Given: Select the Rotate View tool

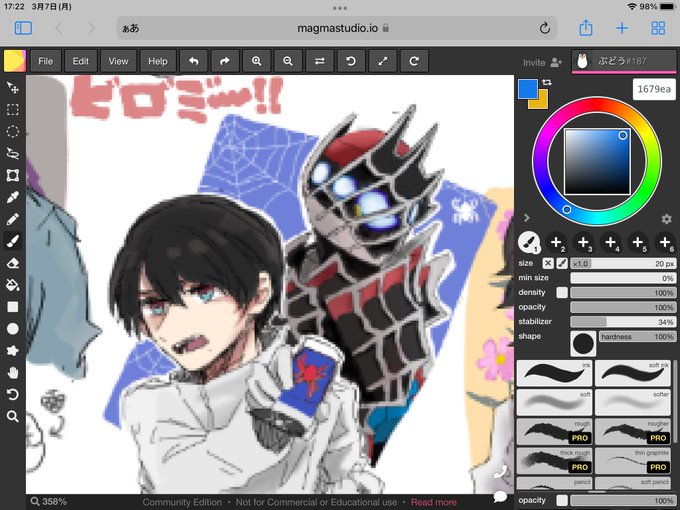Looking at the screenshot, I should pyautogui.click(x=13, y=394).
